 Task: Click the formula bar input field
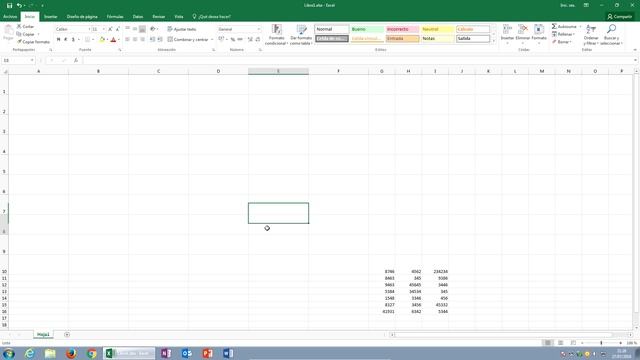click(358, 60)
